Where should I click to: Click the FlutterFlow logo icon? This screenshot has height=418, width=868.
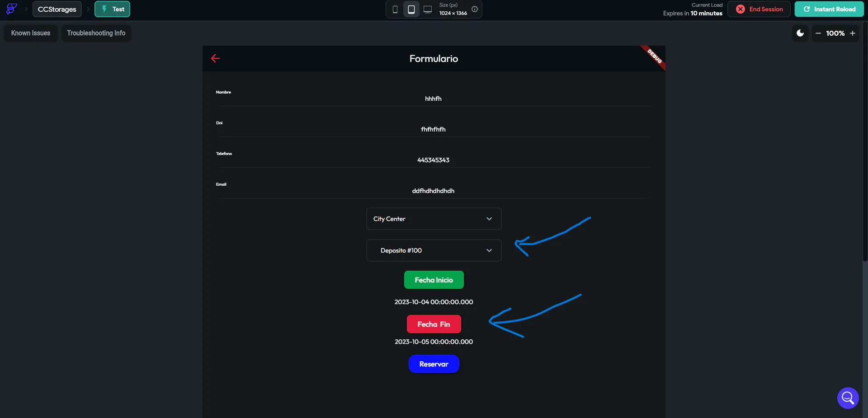pyautogui.click(x=11, y=9)
